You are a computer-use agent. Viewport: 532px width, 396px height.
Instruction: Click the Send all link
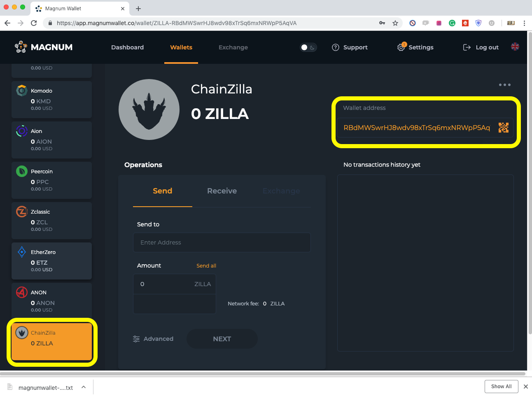[206, 266]
